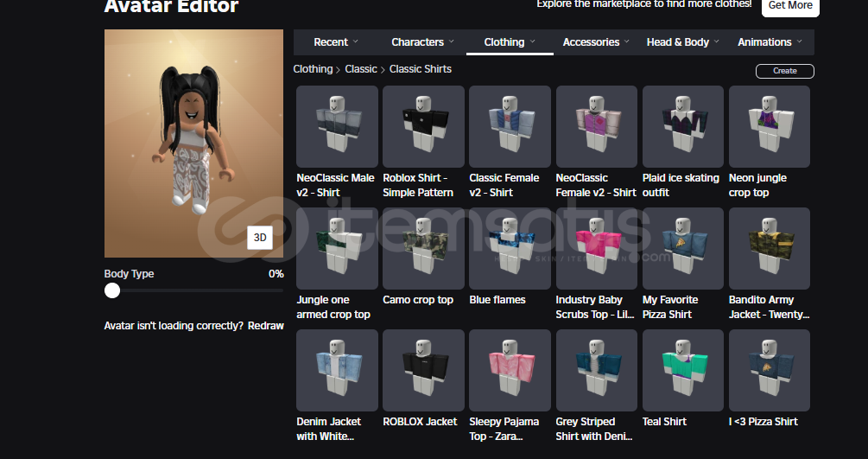The height and width of the screenshot is (459, 868).
Task: Click the Create button
Action: pos(784,71)
